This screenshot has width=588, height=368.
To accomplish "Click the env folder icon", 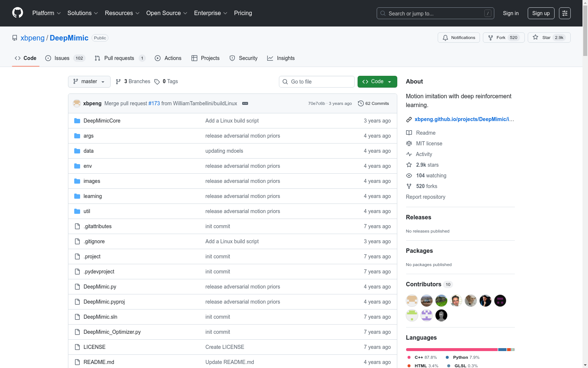I will pyautogui.click(x=77, y=166).
